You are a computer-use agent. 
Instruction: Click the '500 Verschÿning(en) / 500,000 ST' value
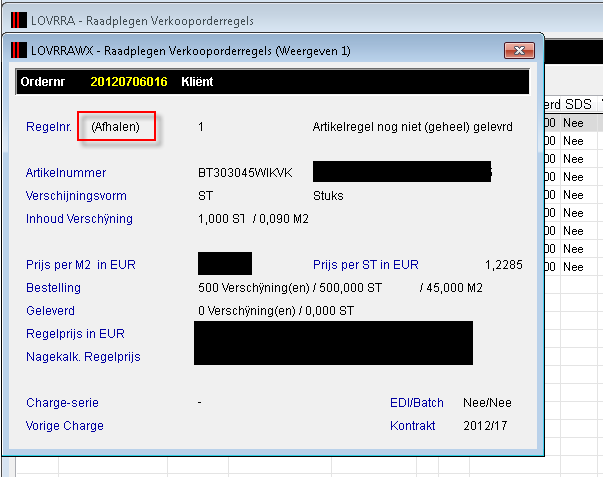pos(290,288)
